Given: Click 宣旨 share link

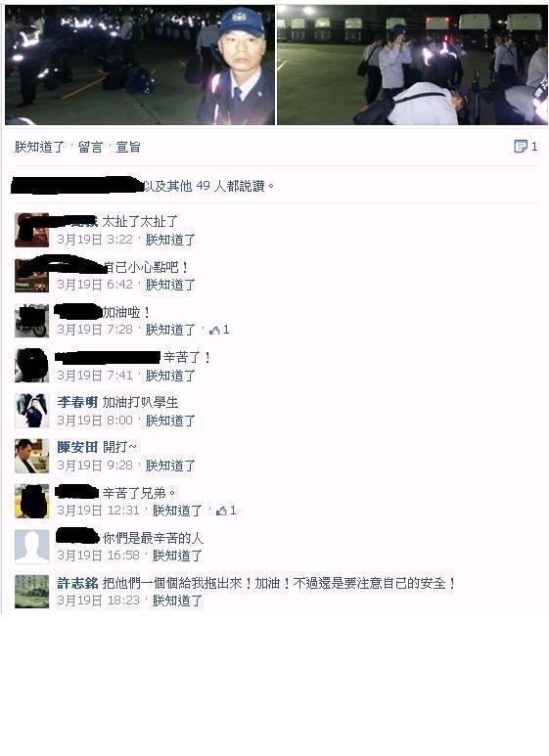Looking at the screenshot, I should [x=128, y=147].
